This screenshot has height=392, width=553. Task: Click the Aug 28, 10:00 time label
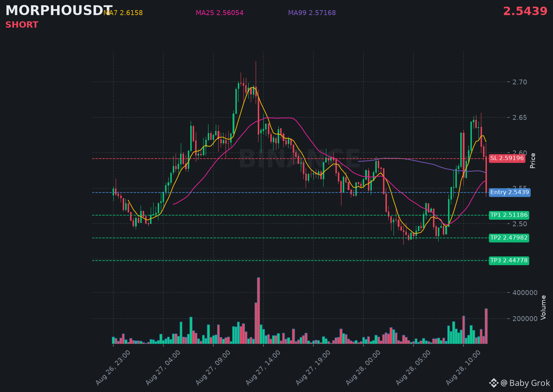[x=463, y=368]
